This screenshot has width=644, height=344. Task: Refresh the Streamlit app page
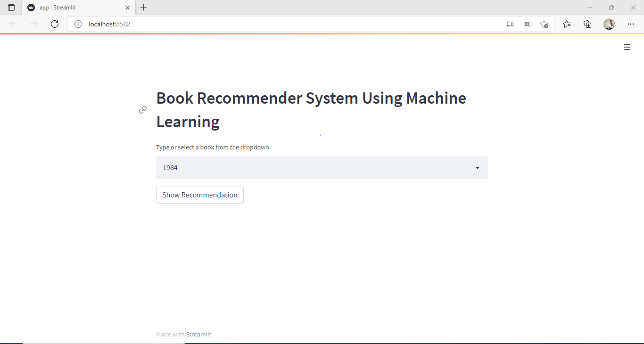(x=54, y=24)
